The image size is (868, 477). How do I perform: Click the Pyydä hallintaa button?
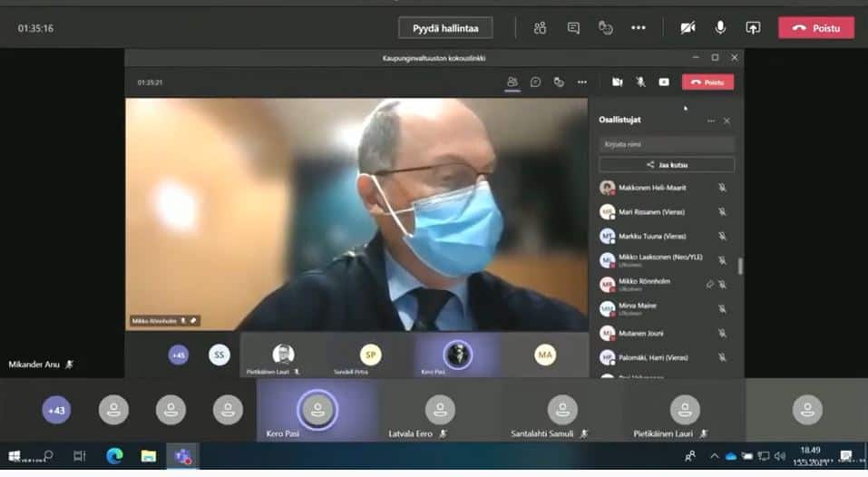click(x=445, y=28)
